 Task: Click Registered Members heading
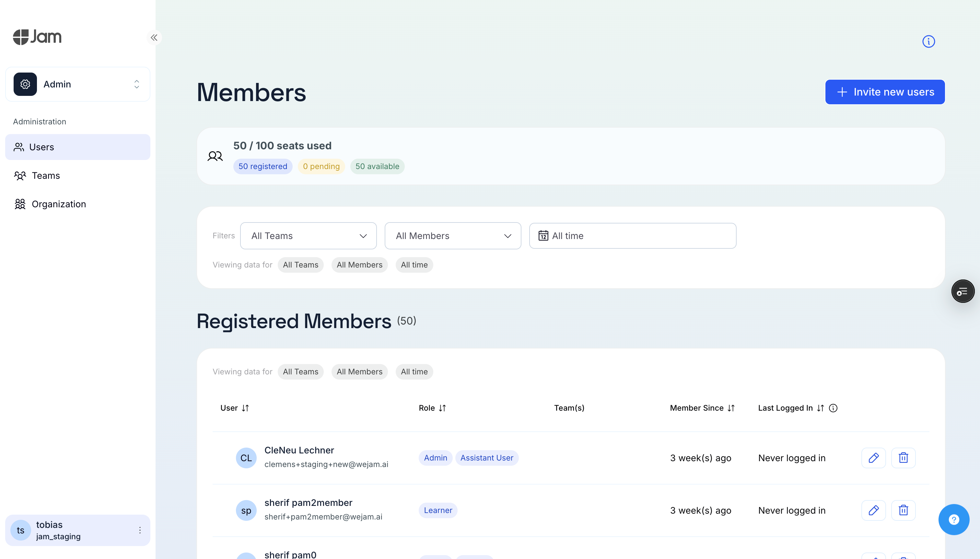pos(294,321)
